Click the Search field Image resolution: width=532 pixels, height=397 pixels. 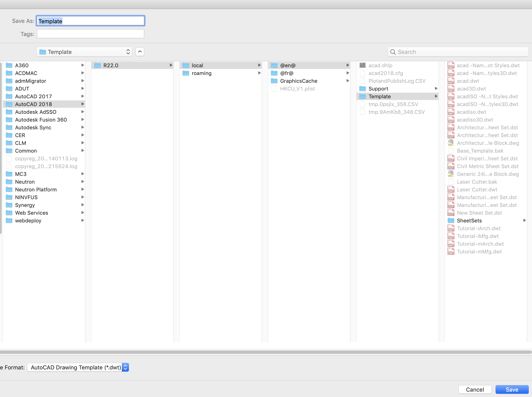tap(458, 52)
